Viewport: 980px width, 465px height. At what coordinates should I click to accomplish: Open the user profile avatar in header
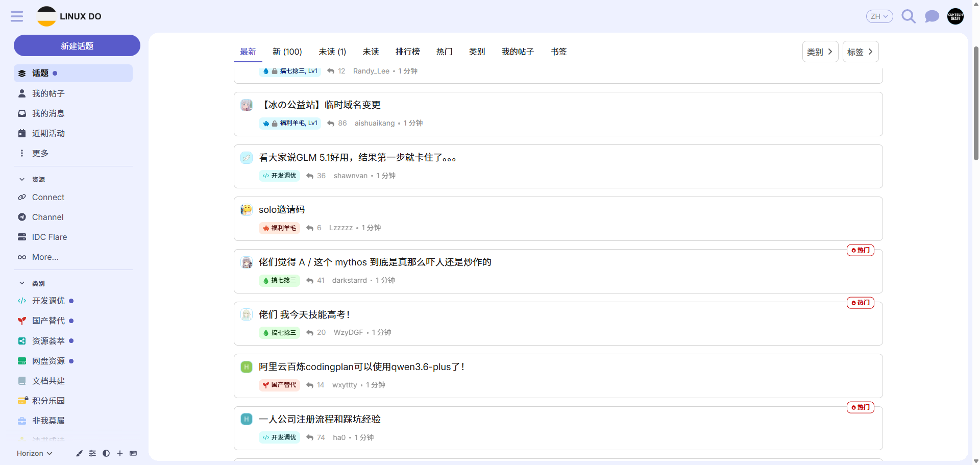point(955,16)
